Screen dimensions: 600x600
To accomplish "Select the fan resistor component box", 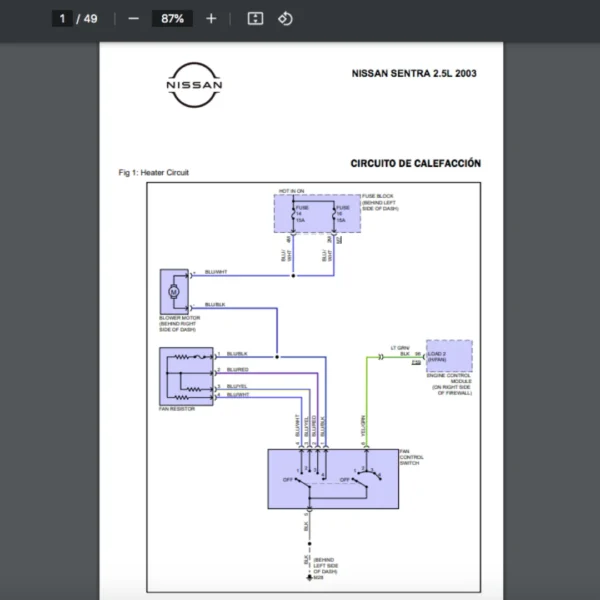I will coord(187,374).
